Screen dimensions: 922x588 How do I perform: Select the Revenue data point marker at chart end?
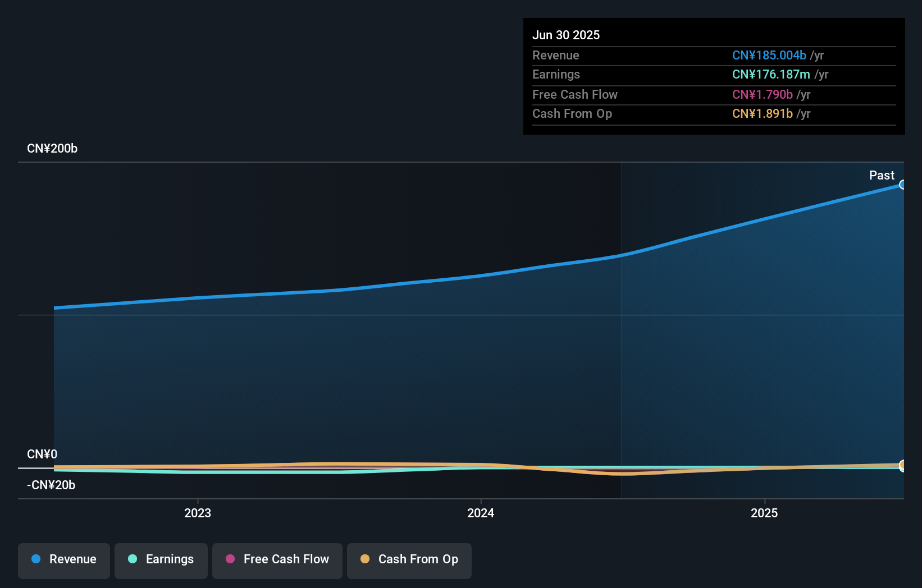pos(903,184)
